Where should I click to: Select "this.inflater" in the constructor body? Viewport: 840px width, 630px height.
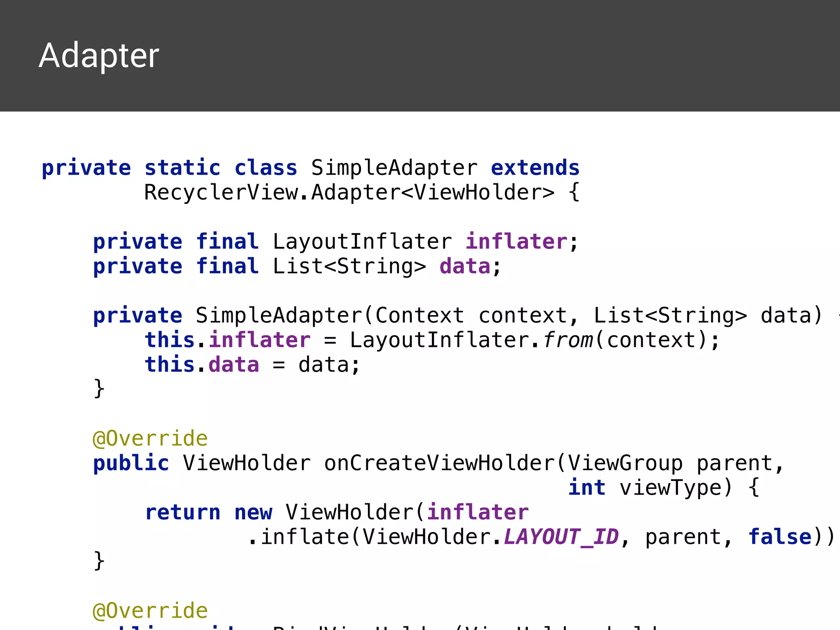click(228, 340)
